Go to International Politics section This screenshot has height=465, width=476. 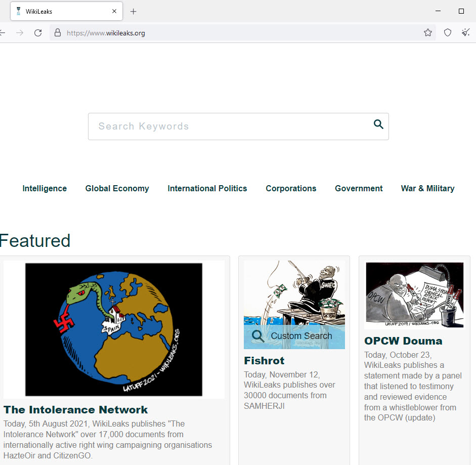(207, 188)
